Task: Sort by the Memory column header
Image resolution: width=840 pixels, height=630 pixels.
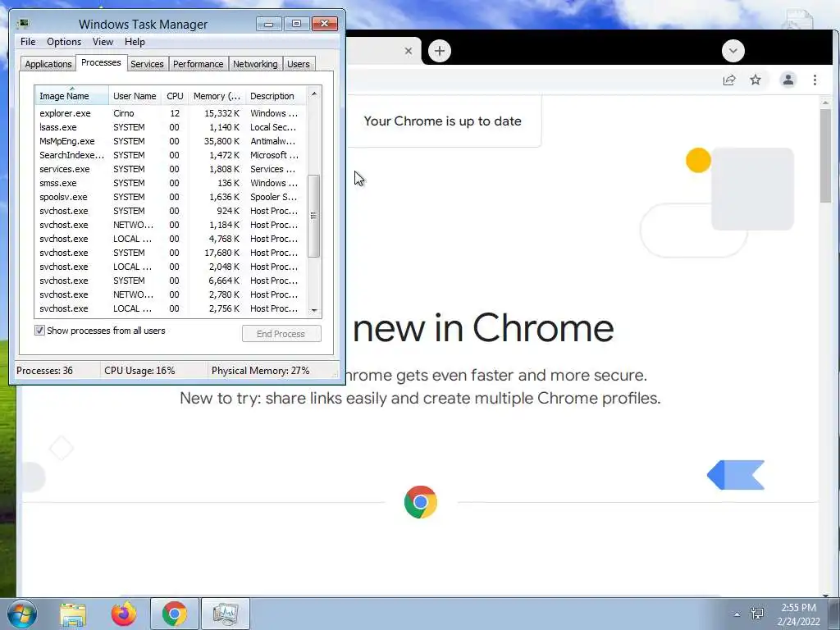Action: pos(217,96)
